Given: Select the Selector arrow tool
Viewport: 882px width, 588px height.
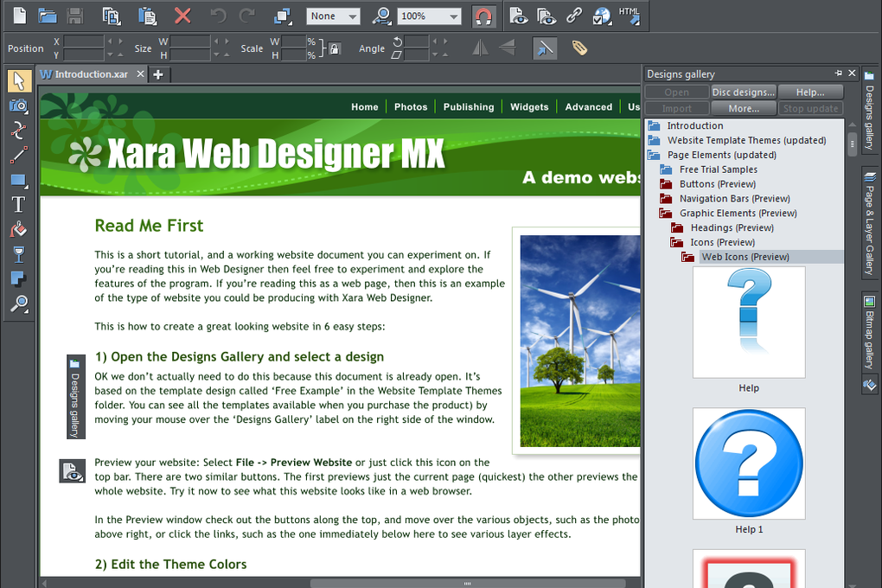Looking at the screenshot, I should 19,81.
